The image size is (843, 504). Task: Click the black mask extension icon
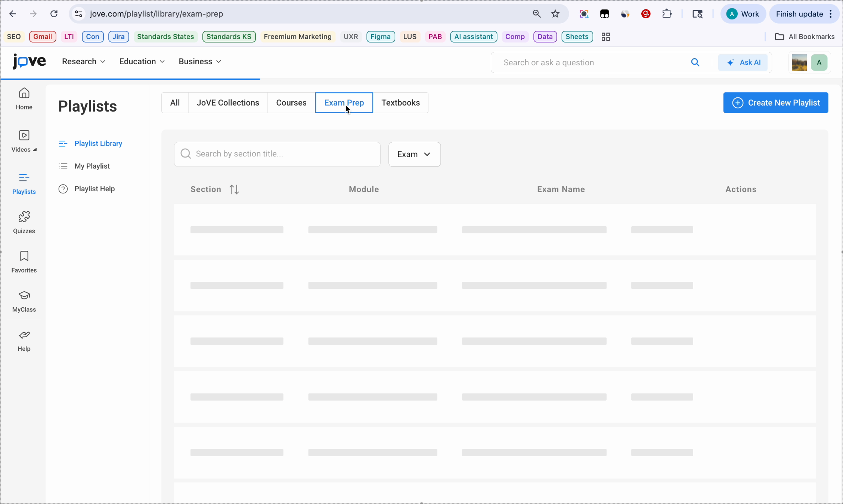pos(604,14)
